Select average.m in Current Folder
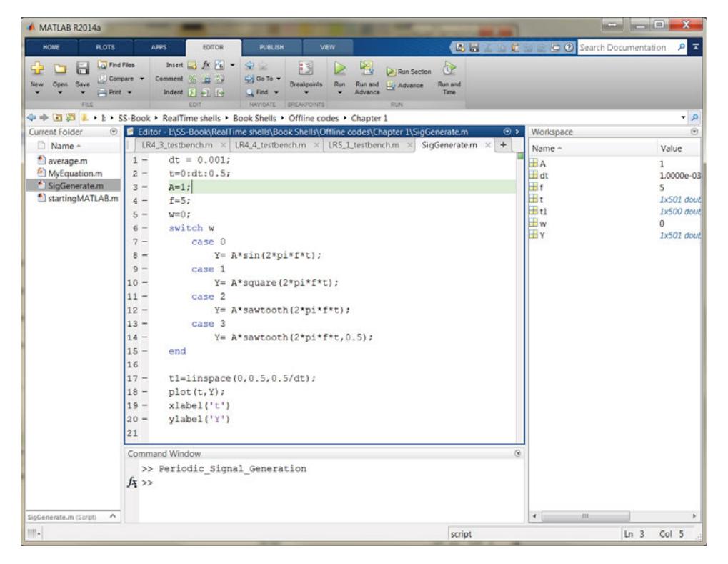 [x=67, y=161]
